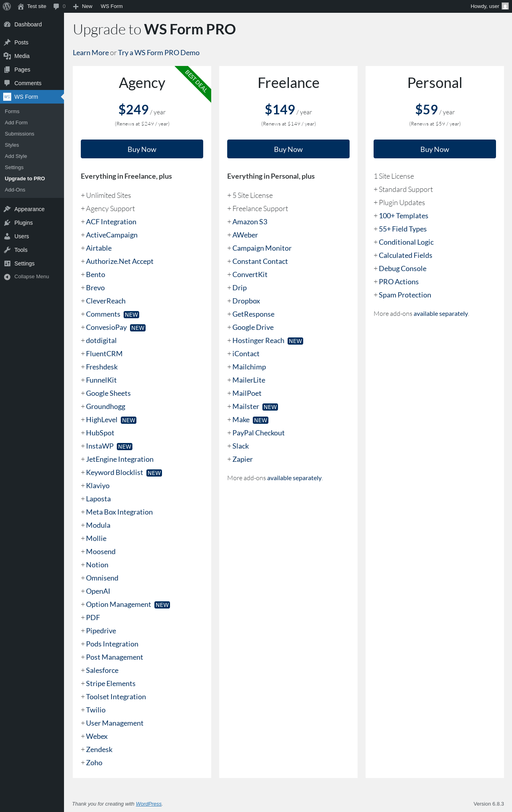Click the Posts pushpin icon
This screenshot has width=512, height=812.
coord(7,42)
